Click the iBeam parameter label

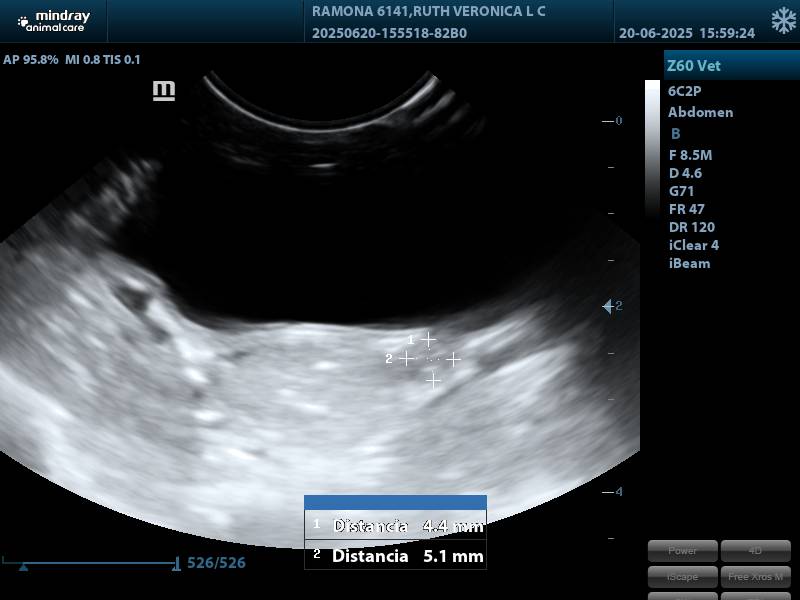(689, 263)
